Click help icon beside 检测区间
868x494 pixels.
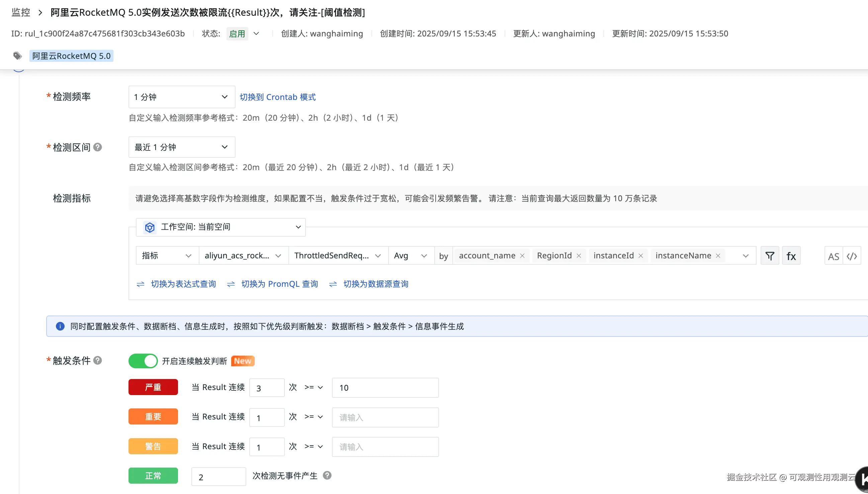97,147
